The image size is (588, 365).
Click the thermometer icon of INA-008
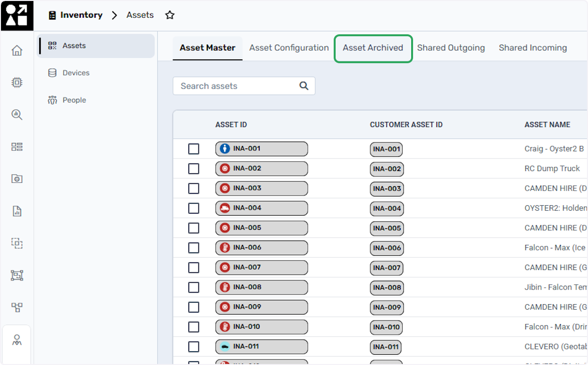pos(225,287)
